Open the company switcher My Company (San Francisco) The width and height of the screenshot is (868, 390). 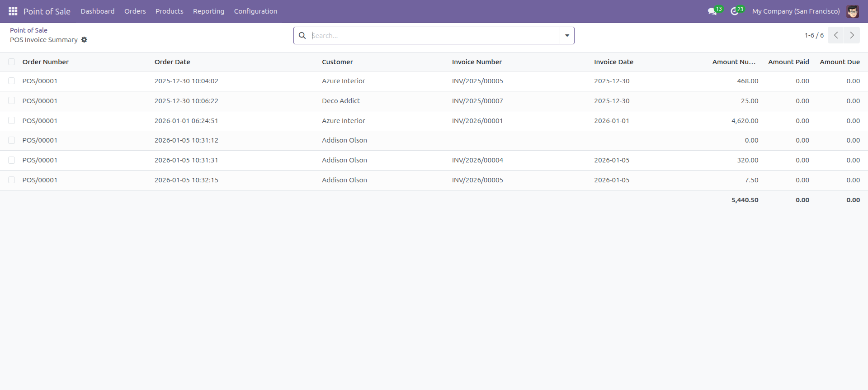coord(796,11)
